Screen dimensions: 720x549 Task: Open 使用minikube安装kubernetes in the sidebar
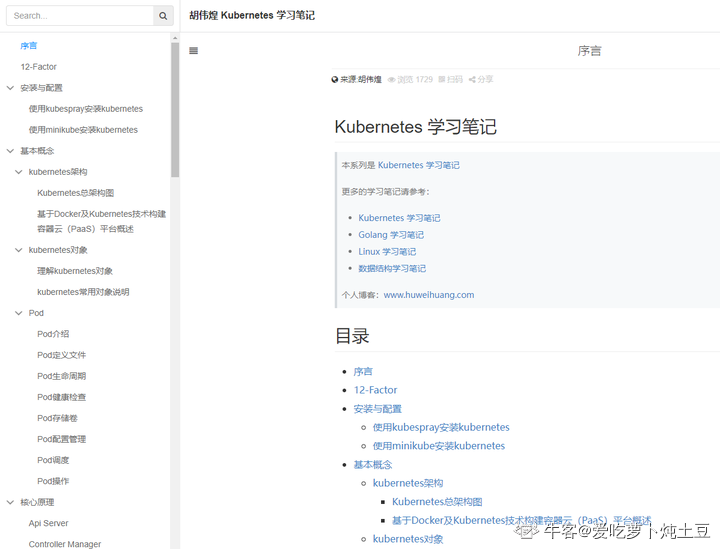click(83, 130)
